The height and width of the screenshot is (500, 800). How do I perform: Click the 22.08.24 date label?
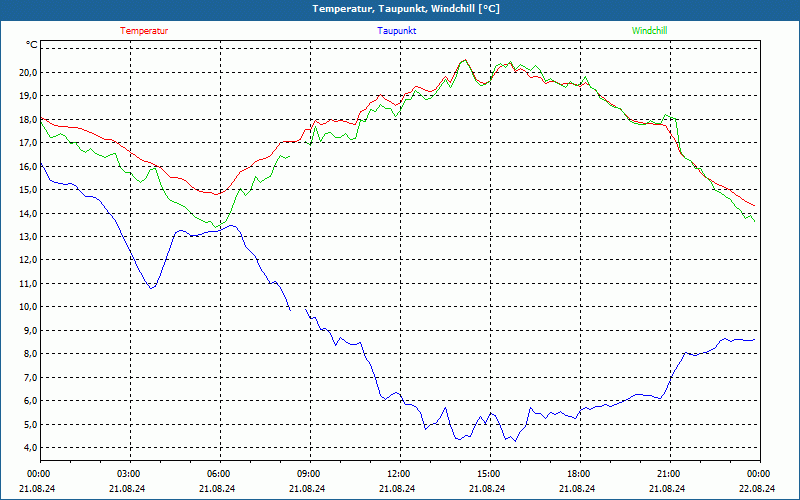coord(757,488)
